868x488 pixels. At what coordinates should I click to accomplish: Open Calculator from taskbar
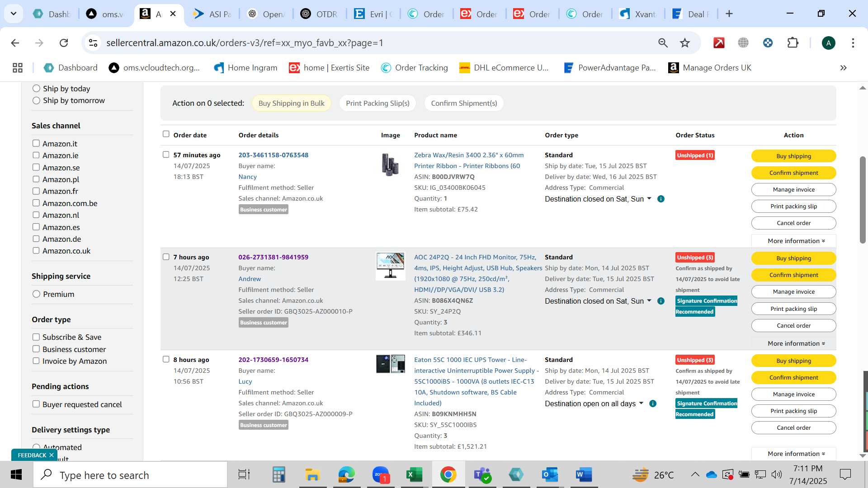pyautogui.click(x=278, y=475)
